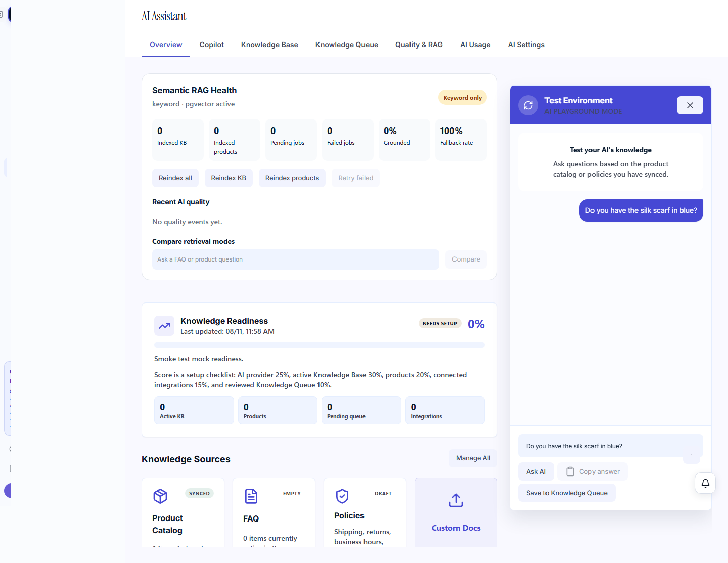Click the Product Catalog cube icon
The width and height of the screenshot is (728, 563).
[160, 496]
